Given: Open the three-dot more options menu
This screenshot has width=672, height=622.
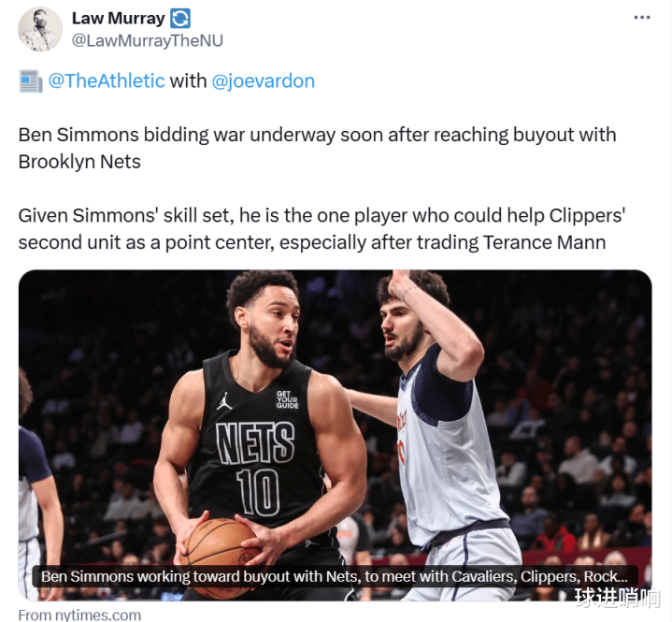Looking at the screenshot, I should 641,18.
